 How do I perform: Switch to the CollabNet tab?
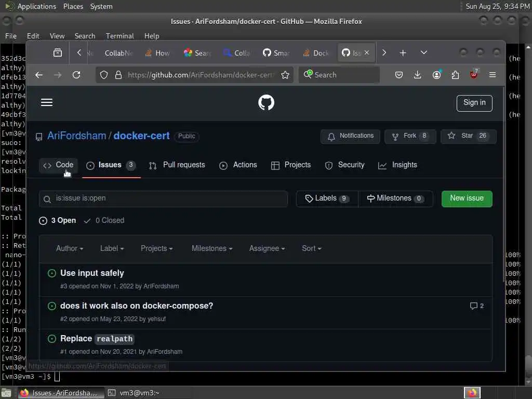(x=119, y=53)
